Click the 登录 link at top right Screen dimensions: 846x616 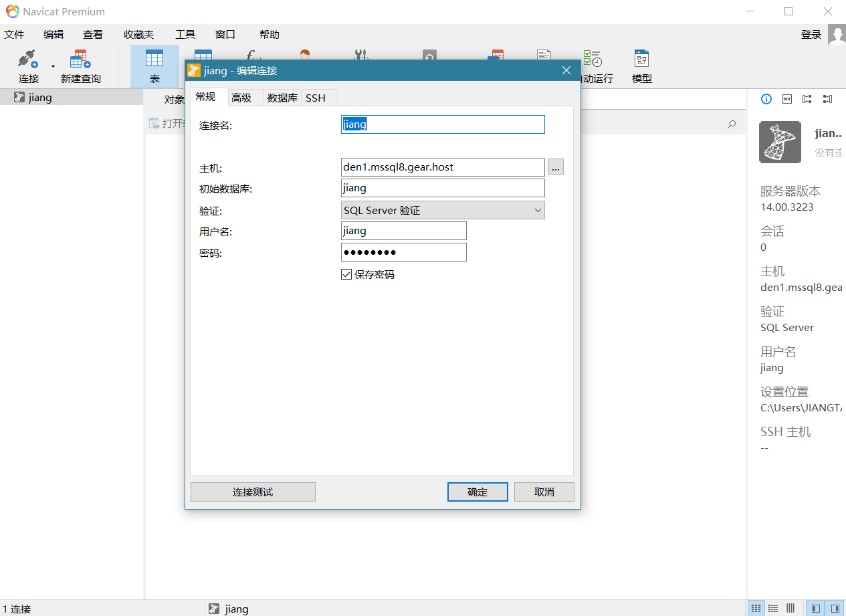811,35
